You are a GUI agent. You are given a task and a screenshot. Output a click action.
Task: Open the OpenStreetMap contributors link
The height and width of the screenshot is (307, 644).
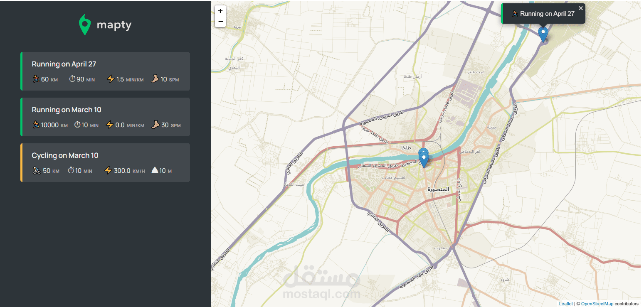tap(597, 304)
